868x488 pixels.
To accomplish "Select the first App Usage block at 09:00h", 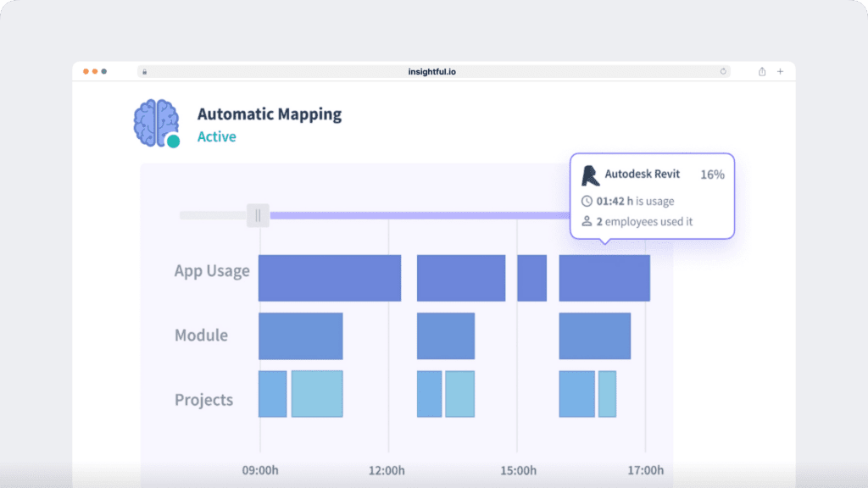I will pos(330,278).
